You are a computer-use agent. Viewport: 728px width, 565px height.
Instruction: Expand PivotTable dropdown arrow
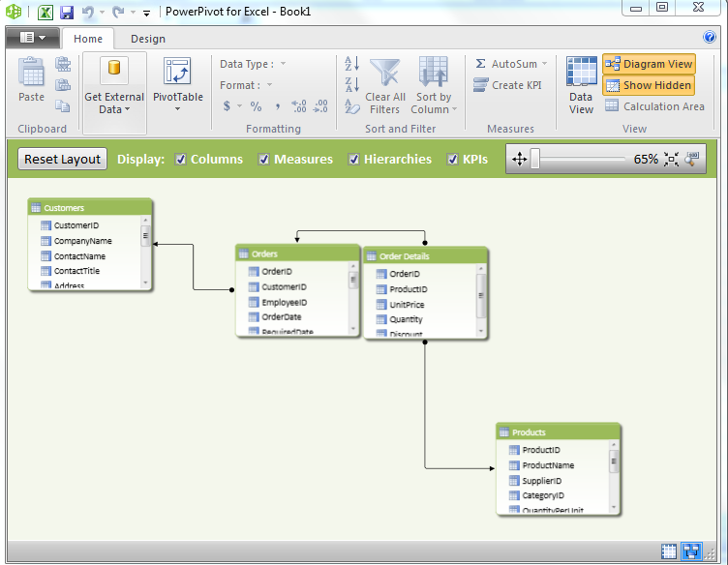coord(177,109)
